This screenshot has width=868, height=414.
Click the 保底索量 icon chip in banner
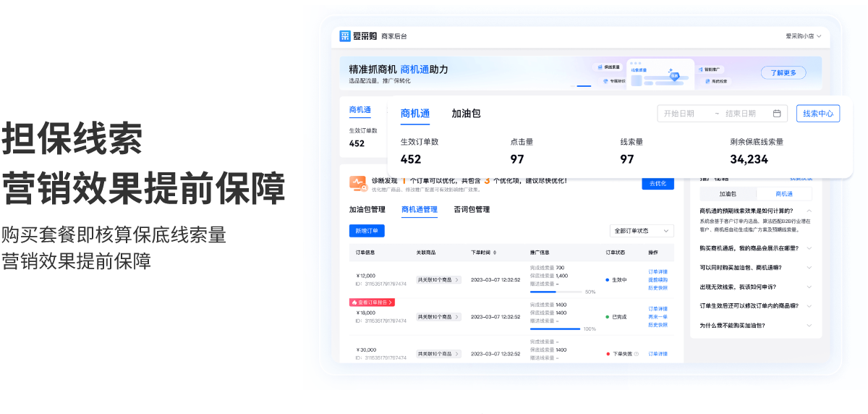click(x=607, y=67)
